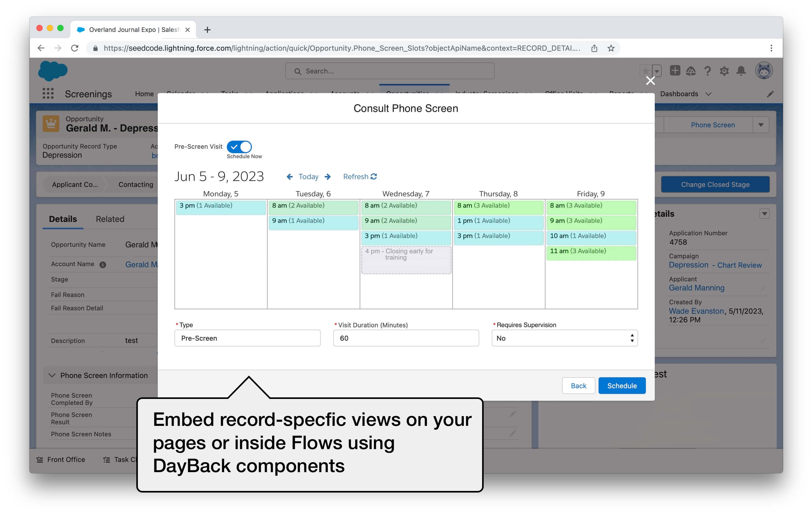Open the App Launcher grid icon
This screenshot has width=812, height=515.
(48, 93)
